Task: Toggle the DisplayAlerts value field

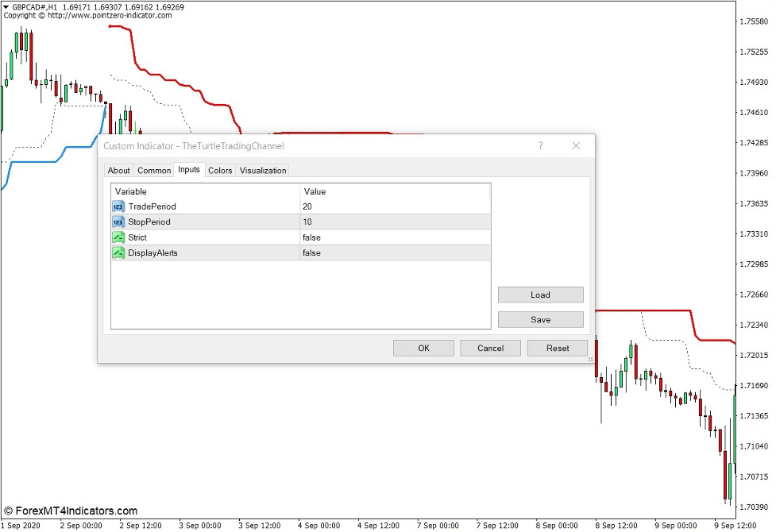Action: (x=395, y=253)
